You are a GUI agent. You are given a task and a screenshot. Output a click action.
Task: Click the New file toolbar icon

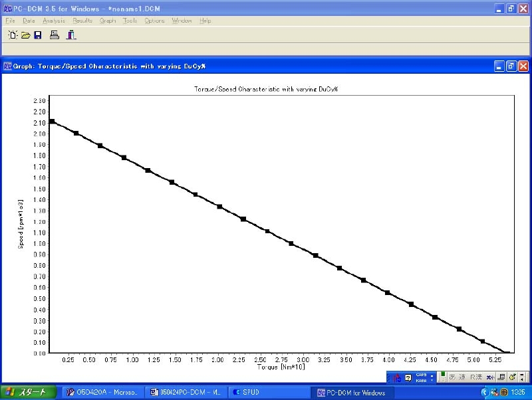(13, 35)
